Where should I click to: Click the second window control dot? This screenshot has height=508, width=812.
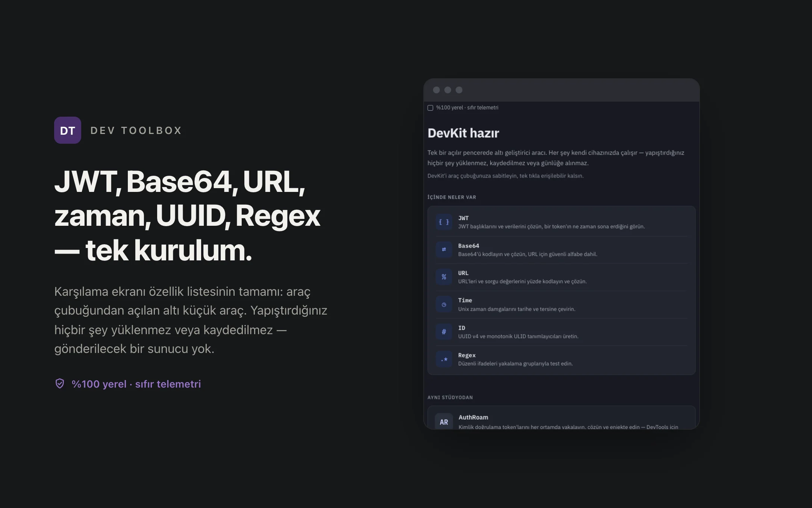tap(448, 90)
